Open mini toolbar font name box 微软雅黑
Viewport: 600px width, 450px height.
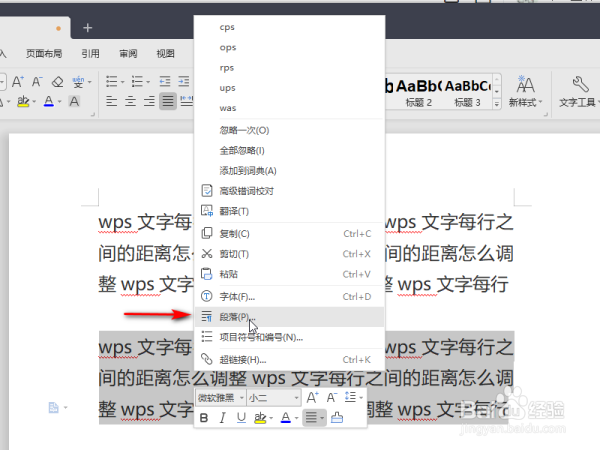click(220, 398)
